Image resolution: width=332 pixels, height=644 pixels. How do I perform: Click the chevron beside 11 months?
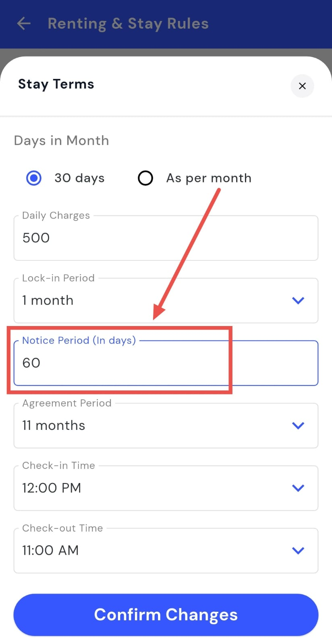(x=298, y=426)
